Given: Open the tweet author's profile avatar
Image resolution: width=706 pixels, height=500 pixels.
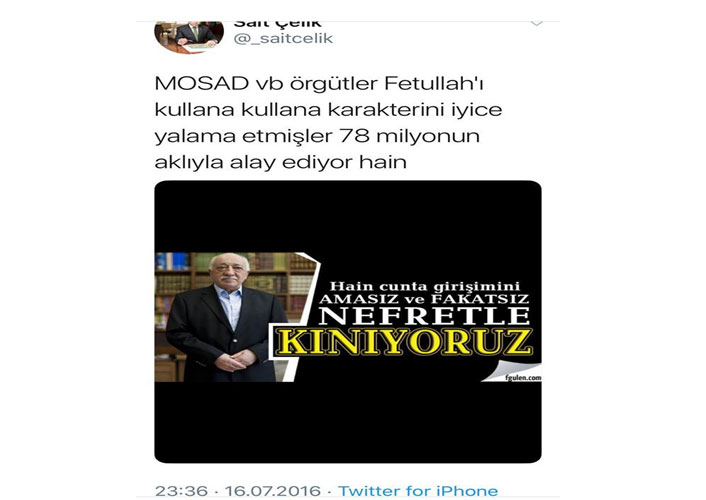Looking at the screenshot, I should (189, 37).
